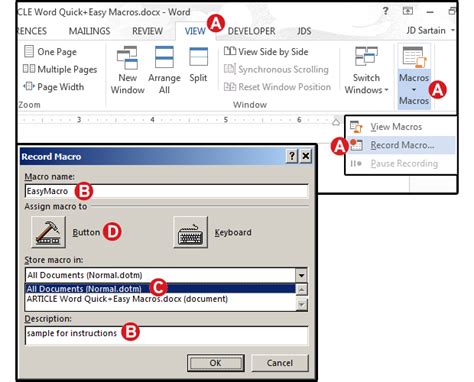Open a New Window
The image size is (474, 382).
tap(127, 70)
